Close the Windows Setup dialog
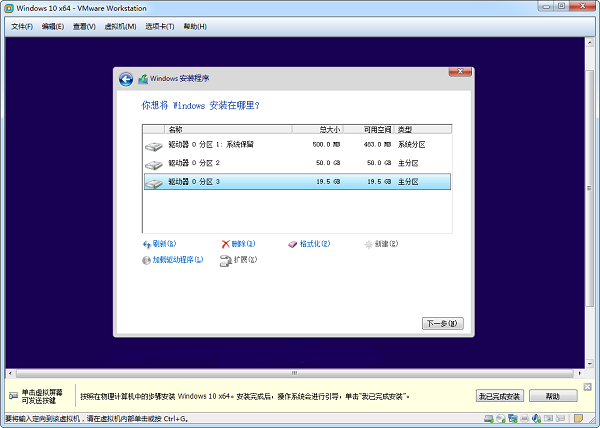Image resolution: width=600 pixels, height=428 pixels. [x=460, y=72]
